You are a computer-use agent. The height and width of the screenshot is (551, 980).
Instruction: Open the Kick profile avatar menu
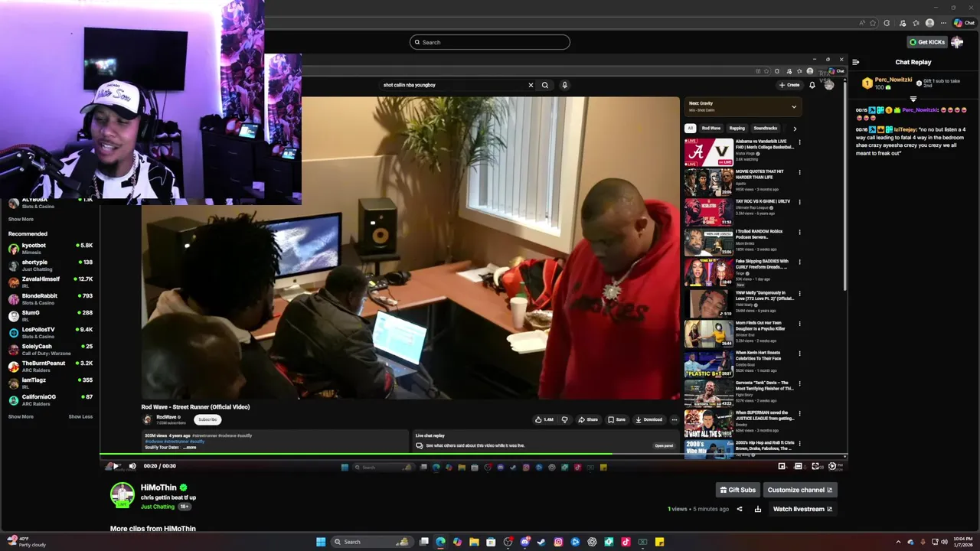(957, 42)
